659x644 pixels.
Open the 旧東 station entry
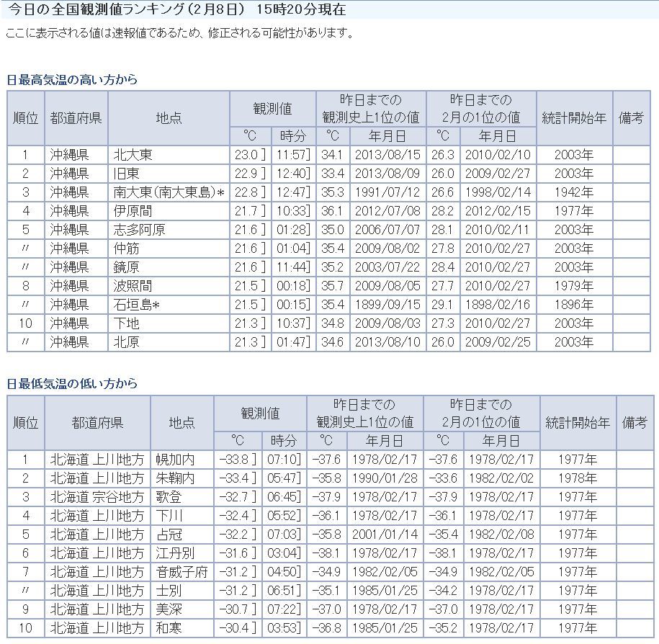[x=127, y=174]
